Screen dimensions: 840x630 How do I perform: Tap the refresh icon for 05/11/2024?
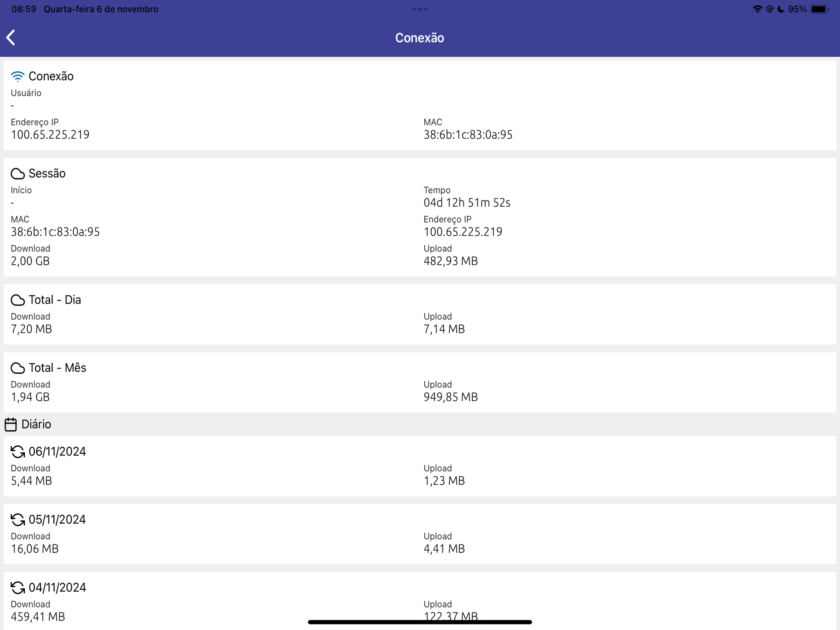18,520
